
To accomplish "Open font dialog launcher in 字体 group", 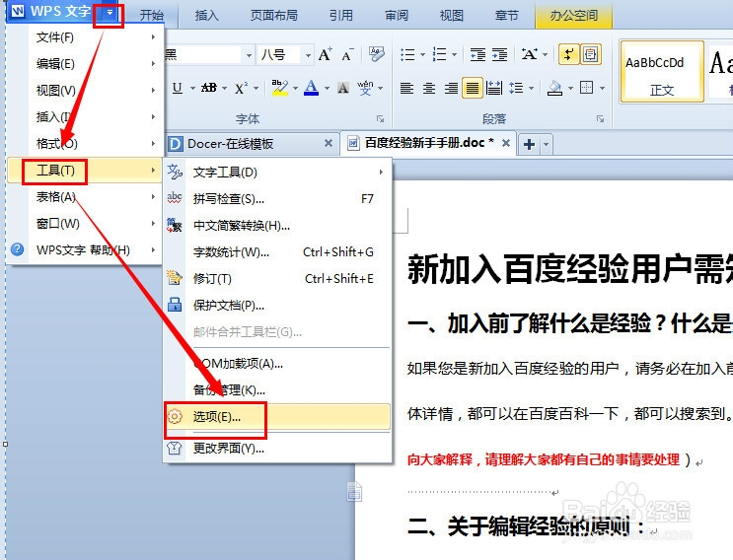I will 381,119.
